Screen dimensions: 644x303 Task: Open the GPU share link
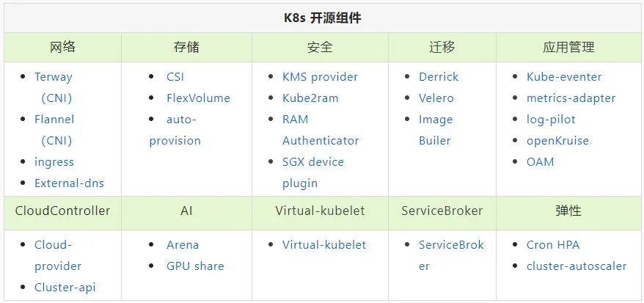[195, 266]
